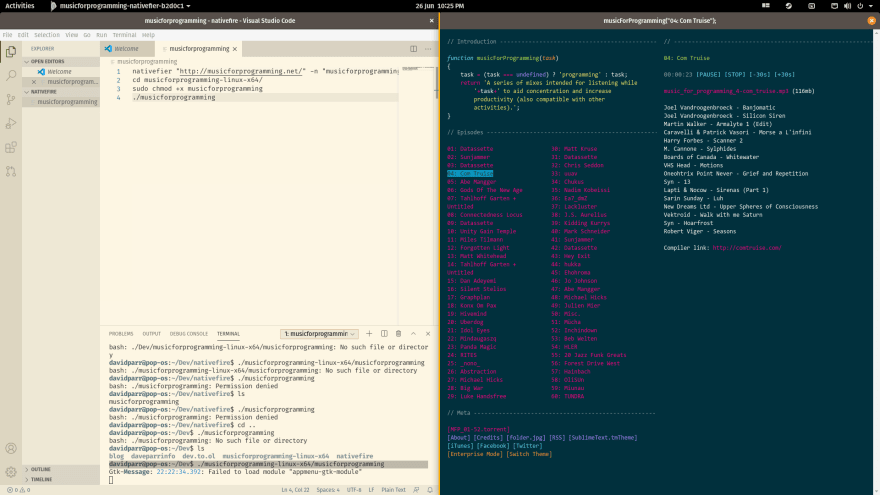Image resolution: width=880 pixels, height=495 pixels.
Task: Switch to the Problems panel tab
Action: (121, 333)
